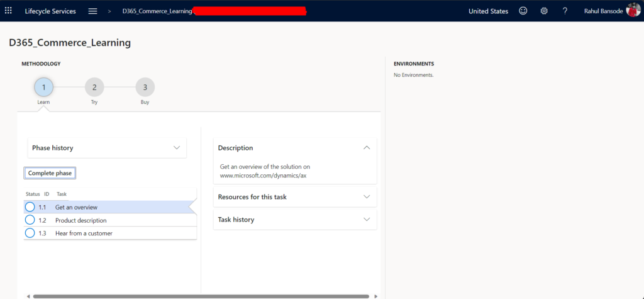Screen dimensions: 644x299
Task: Click the 1.2 task ID cell
Action: pyautogui.click(x=42, y=220)
